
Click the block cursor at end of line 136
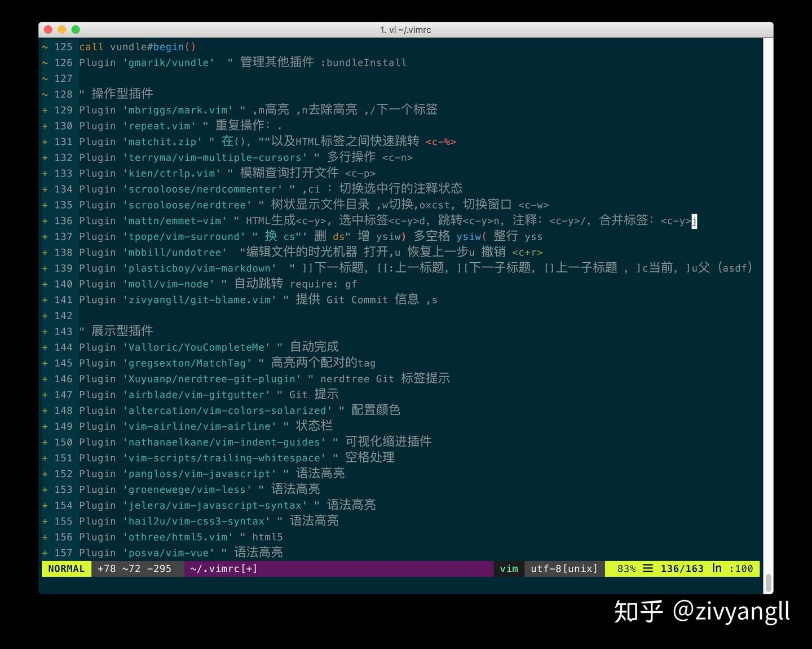tap(695, 221)
